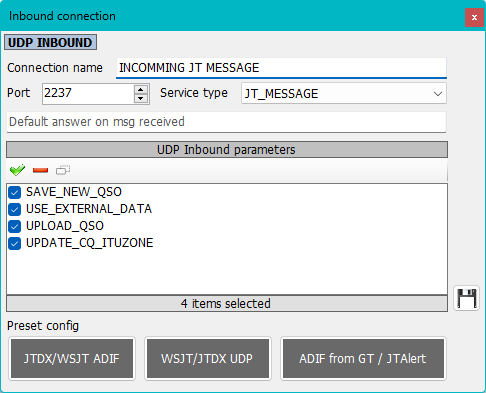Increase the Port value with up arrow
The image size is (486, 393).
pyautogui.click(x=141, y=89)
